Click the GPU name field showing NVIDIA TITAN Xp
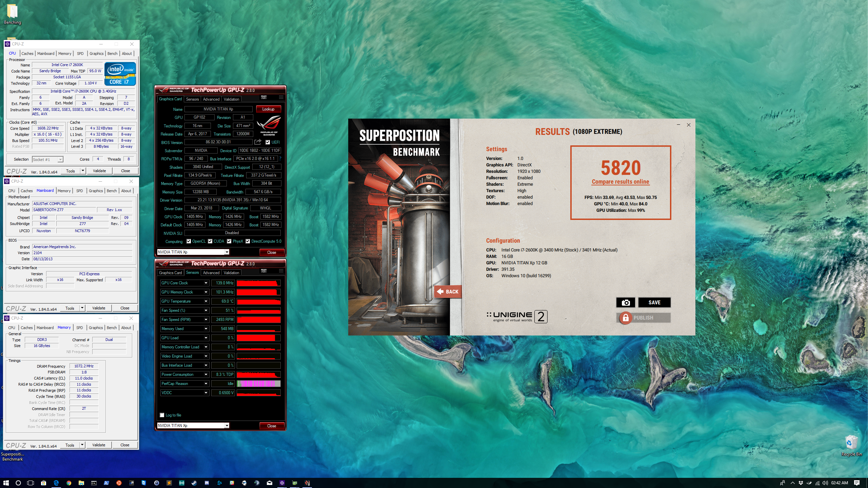 click(218, 109)
